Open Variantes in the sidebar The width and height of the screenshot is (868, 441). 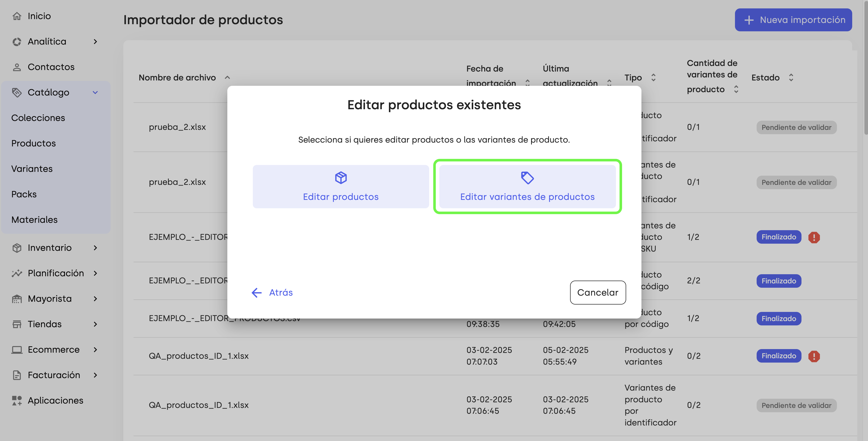[32, 169]
